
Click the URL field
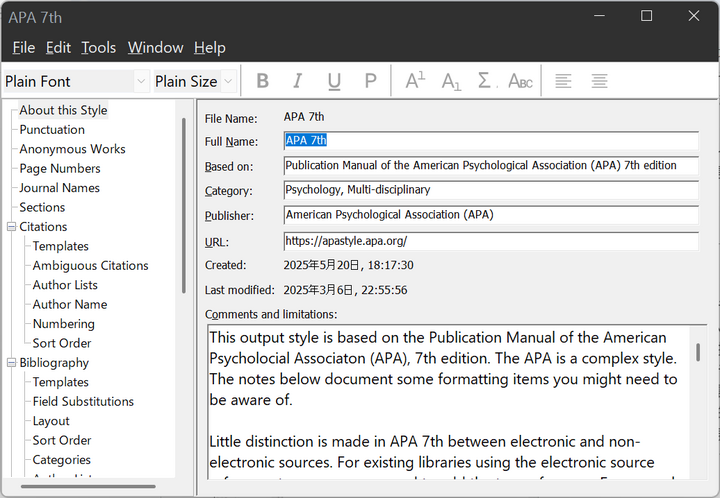point(491,241)
